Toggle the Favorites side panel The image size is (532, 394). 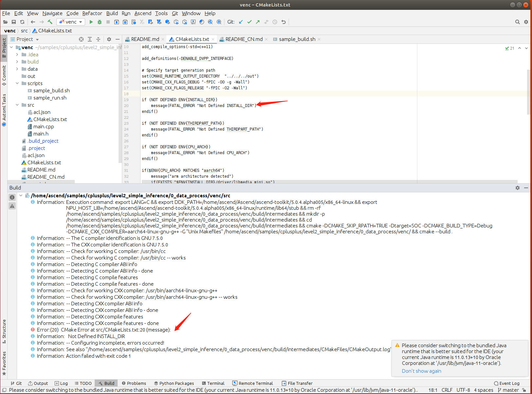(x=4, y=363)
